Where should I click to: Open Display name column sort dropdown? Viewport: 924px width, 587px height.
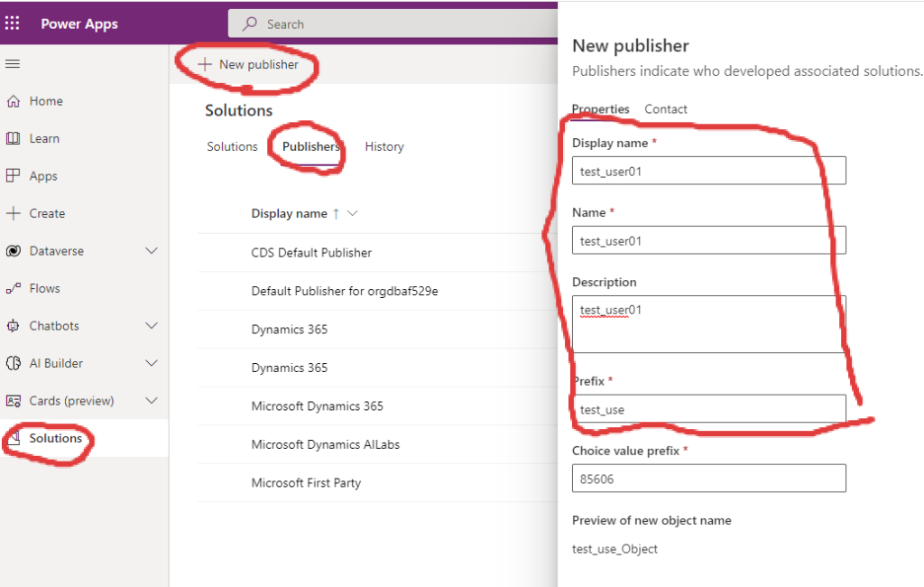353,214
